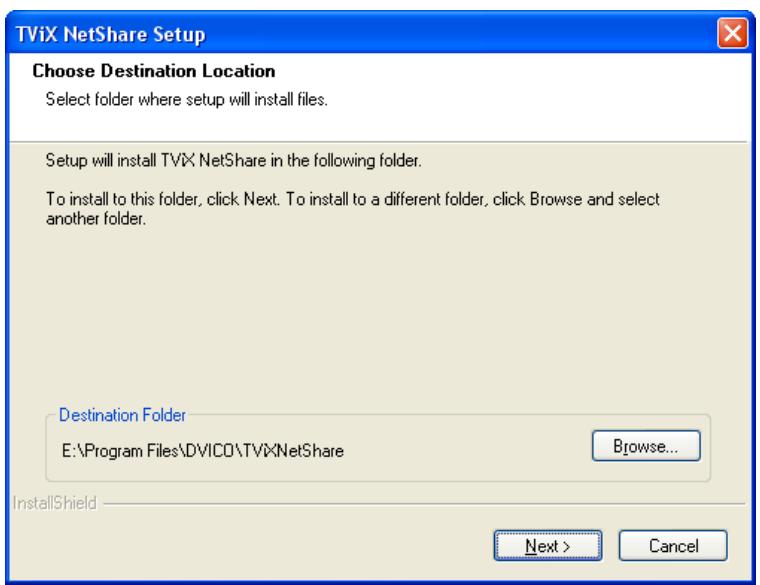Continue with the Next > button
Image resolution: width=760 pixels, height=585 pixels.
[x=548, y=546]
